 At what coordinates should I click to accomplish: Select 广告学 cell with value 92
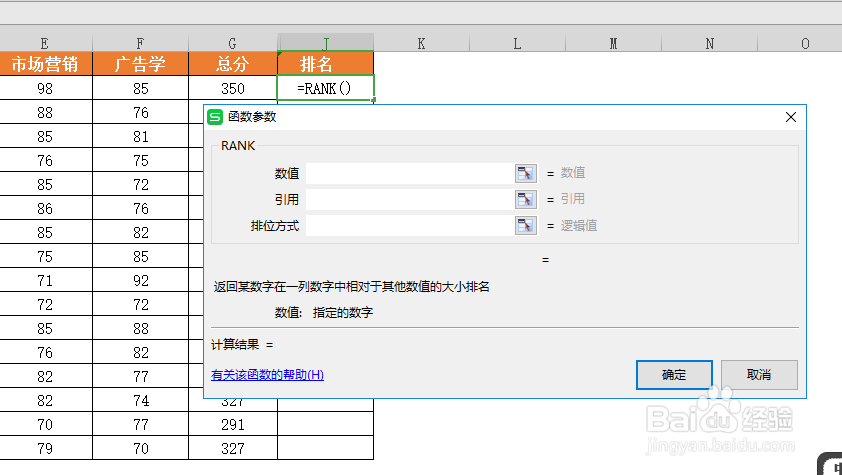pos(140,280)
